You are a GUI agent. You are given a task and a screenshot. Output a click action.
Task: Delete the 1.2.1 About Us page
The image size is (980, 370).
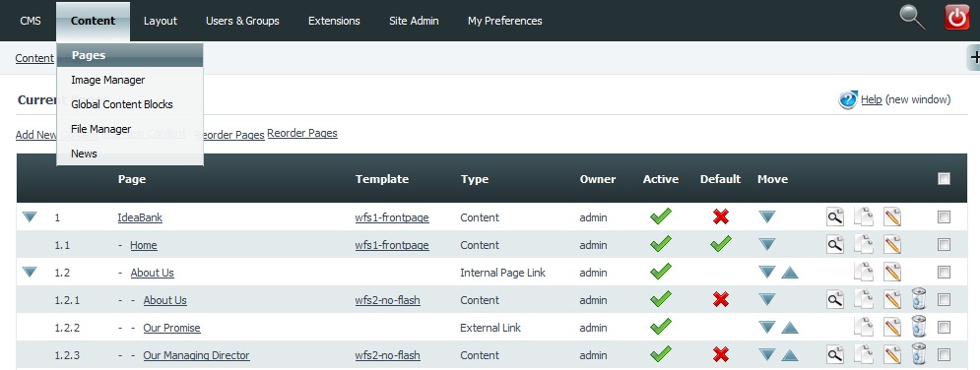point(919,299)
